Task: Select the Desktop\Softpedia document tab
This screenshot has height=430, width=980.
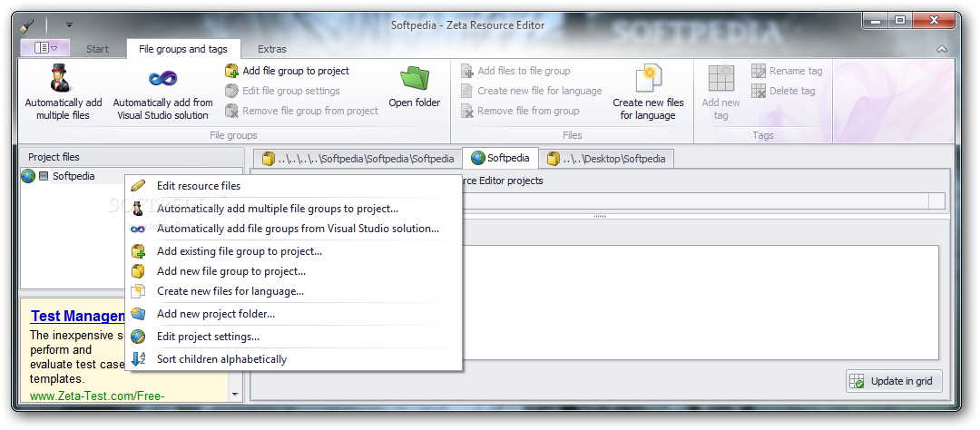Action: click(606, 159)
